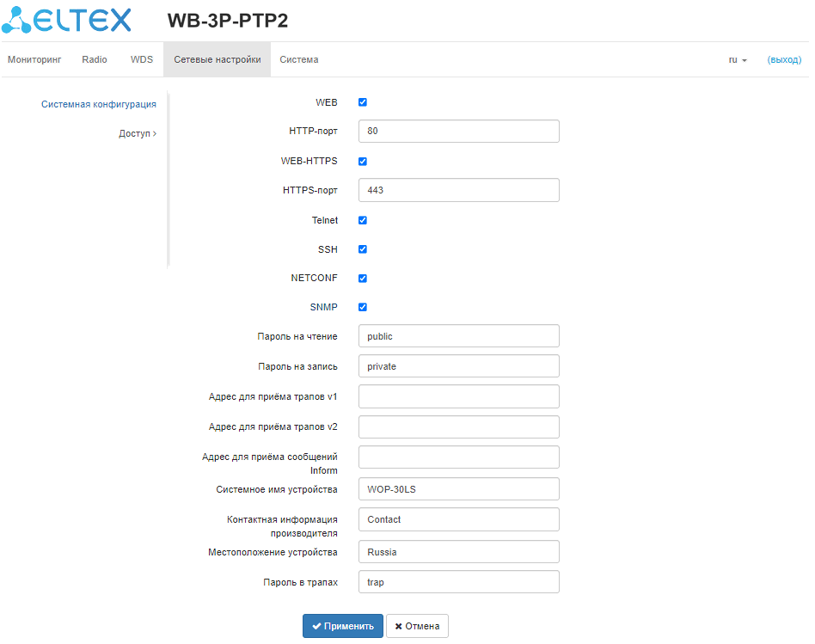
Task: Toggle the SSH access checkbox
Action: [363, 249]
